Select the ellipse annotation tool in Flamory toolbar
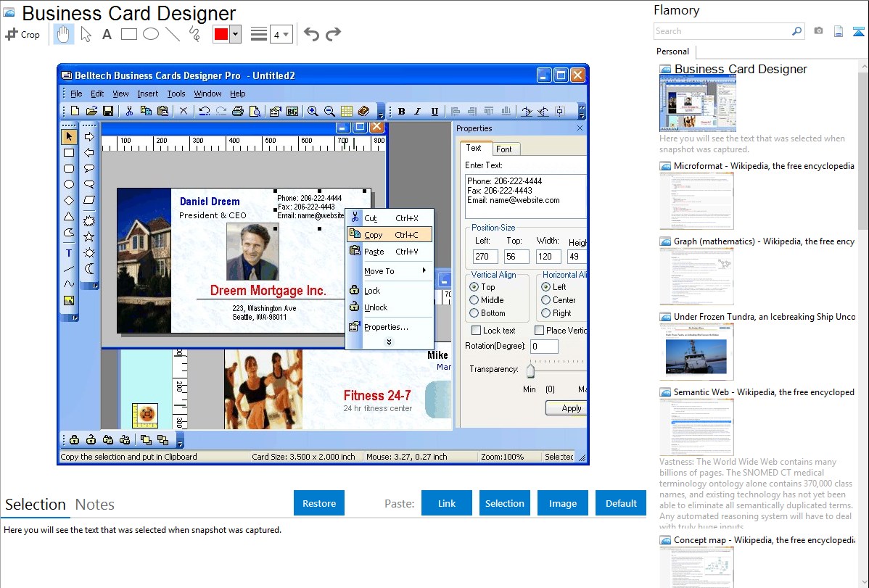This screenshot has height=588, width=869. [x=151, y=34]
